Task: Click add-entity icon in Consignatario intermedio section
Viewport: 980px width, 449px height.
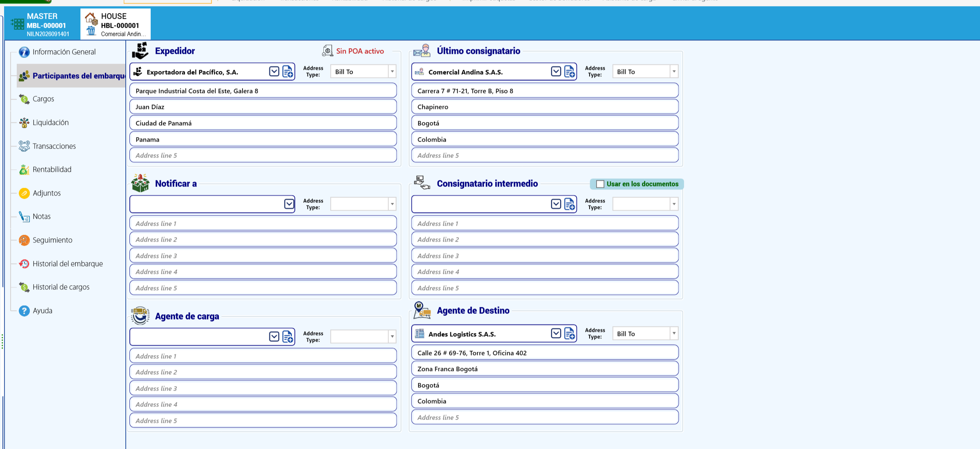Action: click(570, 204)
